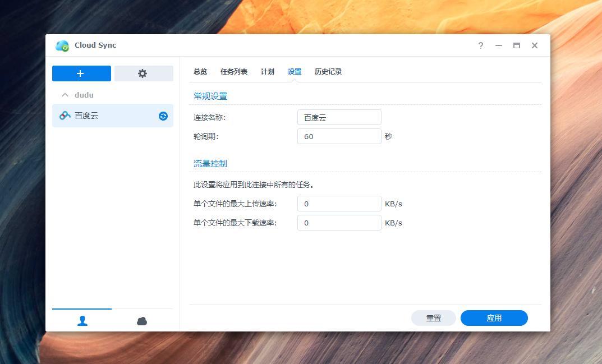The height and width of the screenshot is (364, 602).
Task: Click the cloud icon at panel bottom
Action: click(x=142, y=320)
